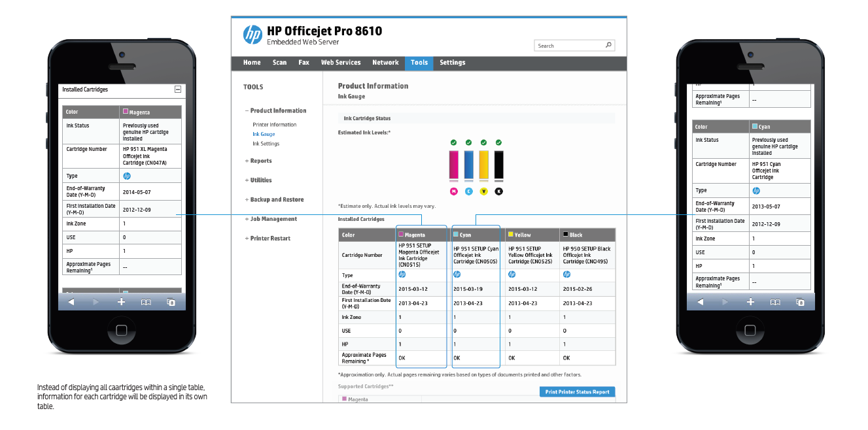This screenshot has width=868, height=430.
Task: Open bookmarks in the left phone's browser bar
Action: click(x=146, y=302)
